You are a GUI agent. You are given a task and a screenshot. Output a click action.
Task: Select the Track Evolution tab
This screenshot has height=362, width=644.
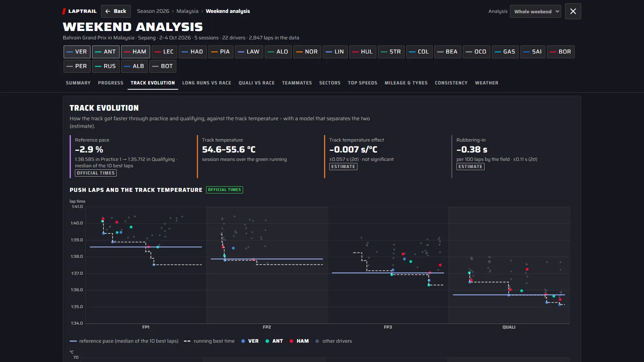click(x=153, y=83)
